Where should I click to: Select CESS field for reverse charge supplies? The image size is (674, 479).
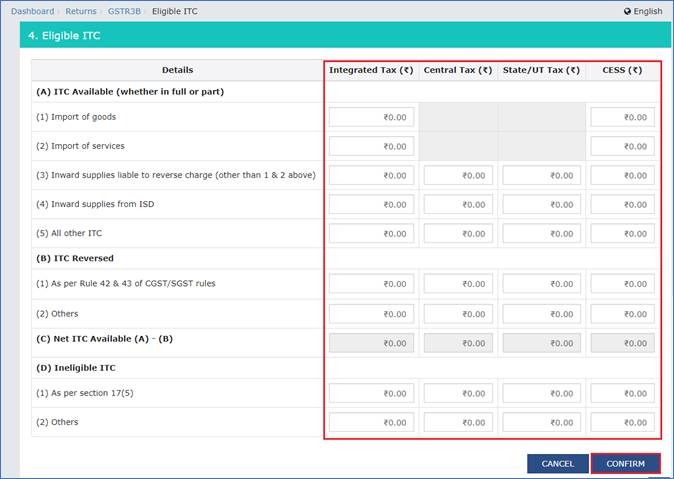pos(622,175)
